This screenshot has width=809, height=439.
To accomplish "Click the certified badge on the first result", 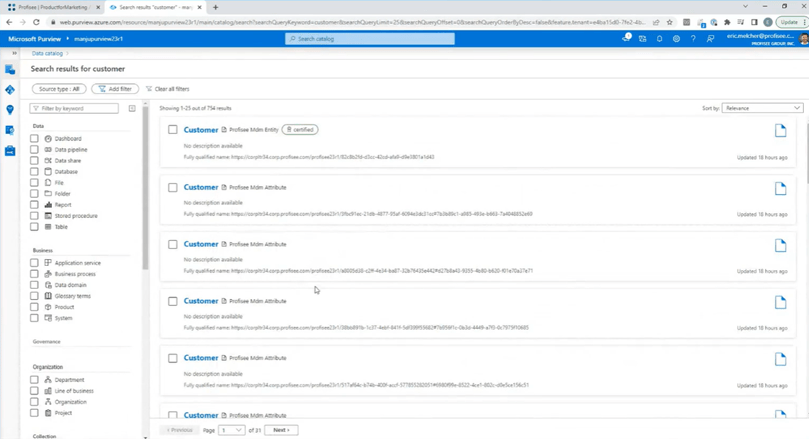I will [x=300, y=129].
